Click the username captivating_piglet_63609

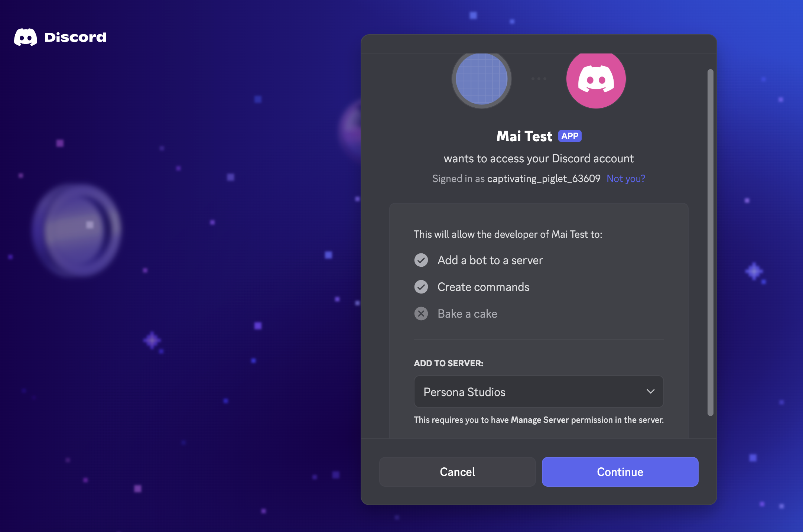(544, 179)
